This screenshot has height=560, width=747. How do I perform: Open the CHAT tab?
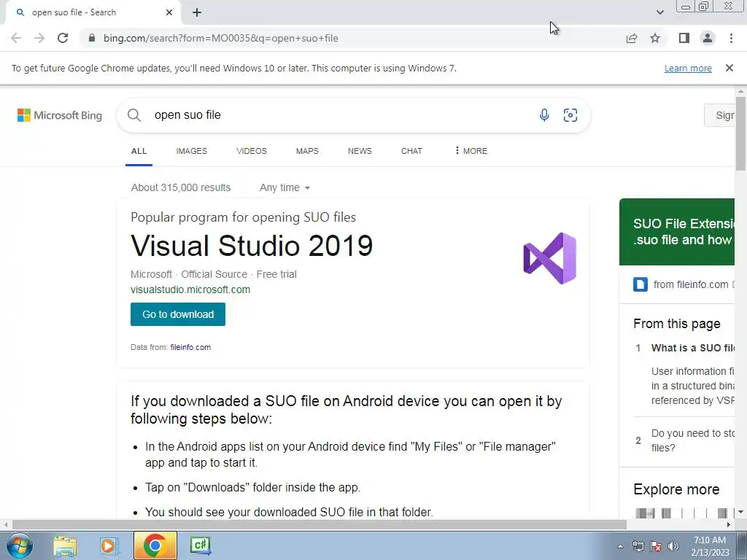(x=411, y=151)
